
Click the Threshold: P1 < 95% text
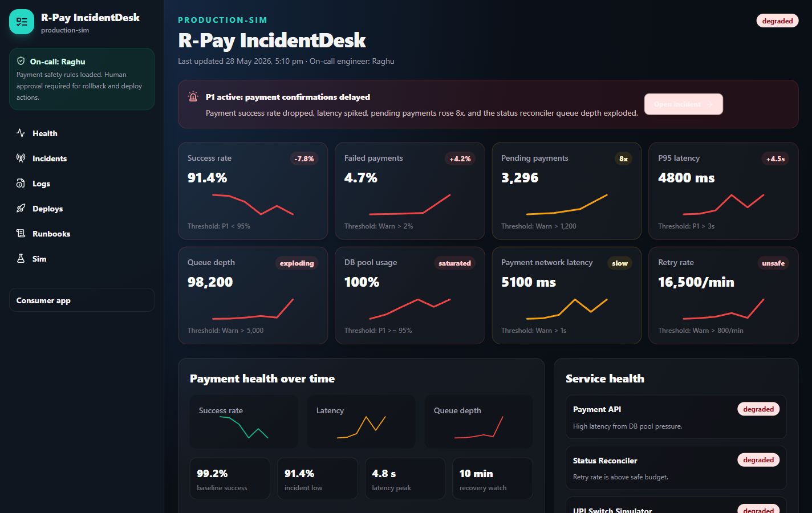219,226
